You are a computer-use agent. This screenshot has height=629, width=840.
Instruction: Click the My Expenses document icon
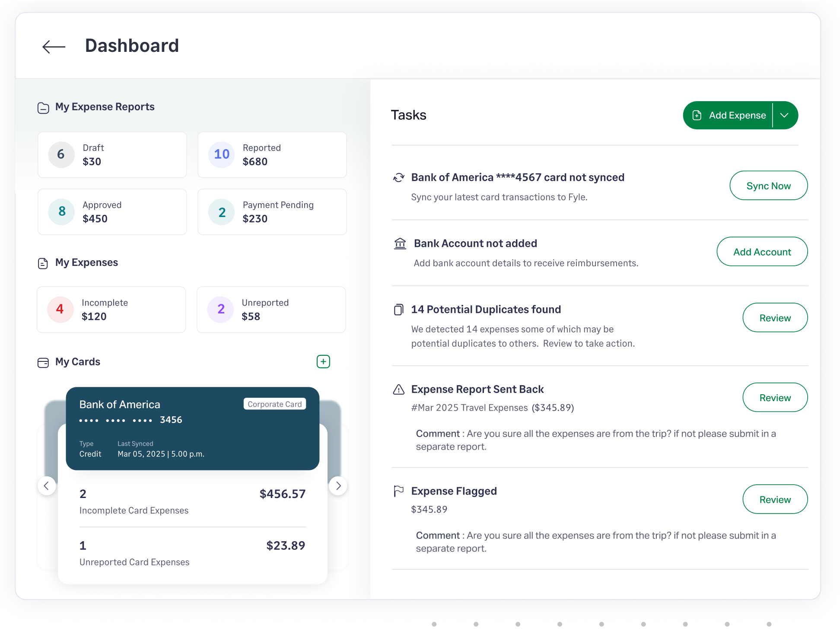42,263
